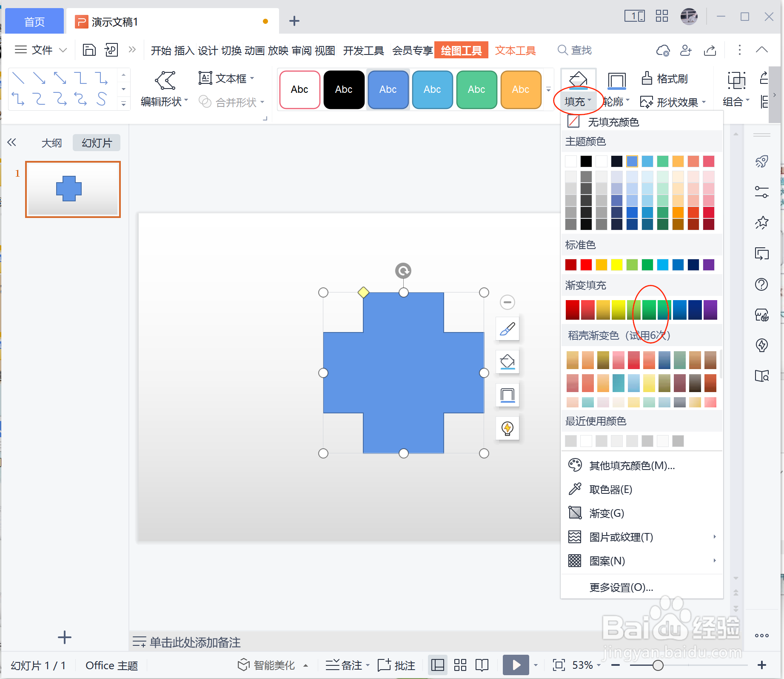Click the group (组合) icon
Screen dimensions: 784x679
(736, 80)
